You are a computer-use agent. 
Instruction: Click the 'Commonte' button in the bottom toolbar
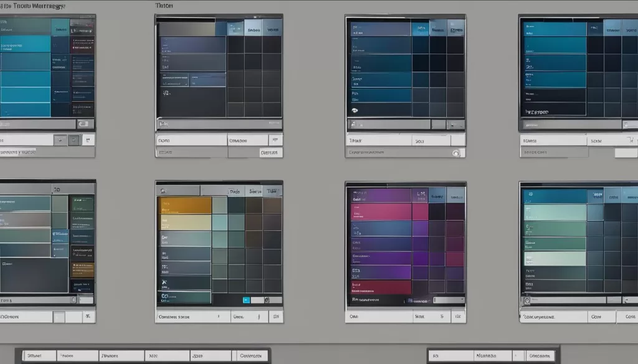coord(250,356)
